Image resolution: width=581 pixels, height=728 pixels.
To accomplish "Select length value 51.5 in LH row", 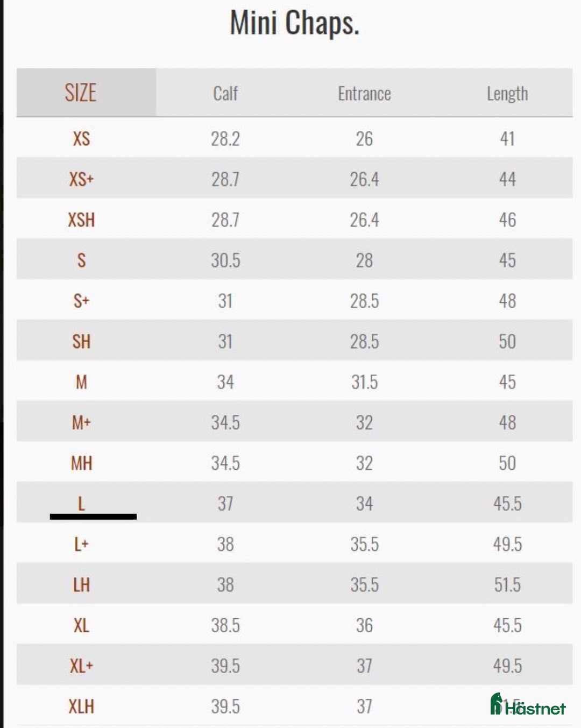I will [x=507, y=585].
